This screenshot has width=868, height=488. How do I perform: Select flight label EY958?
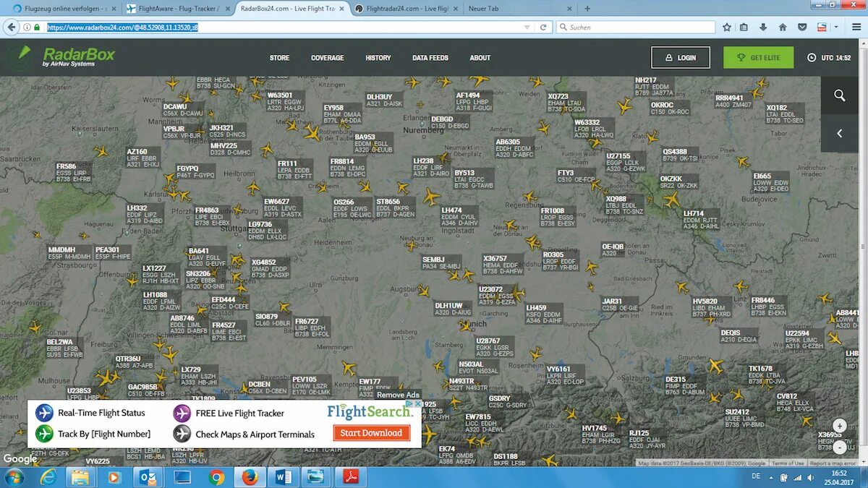pyautogui.click(x=341, y=114)
